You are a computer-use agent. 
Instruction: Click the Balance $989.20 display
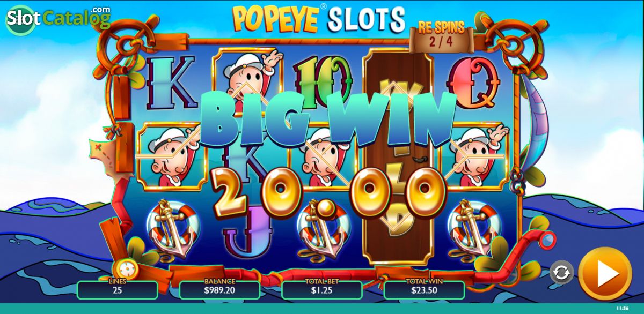coord(219,289)
